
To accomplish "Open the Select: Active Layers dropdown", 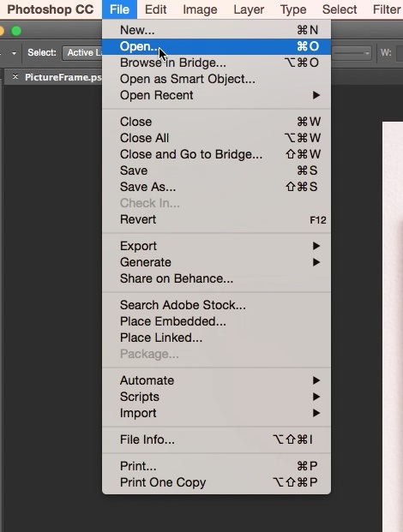I will click(x=82, y=52).
